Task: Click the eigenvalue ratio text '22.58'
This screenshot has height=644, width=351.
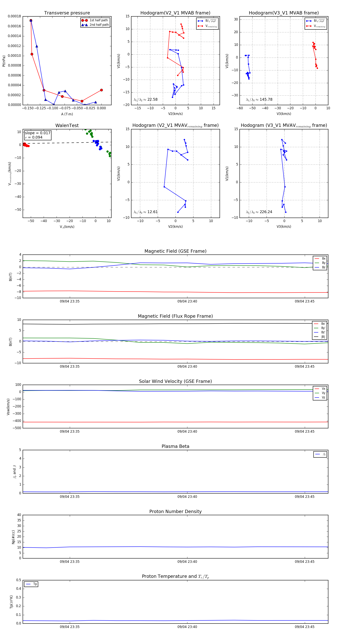Action: (152, 100)
